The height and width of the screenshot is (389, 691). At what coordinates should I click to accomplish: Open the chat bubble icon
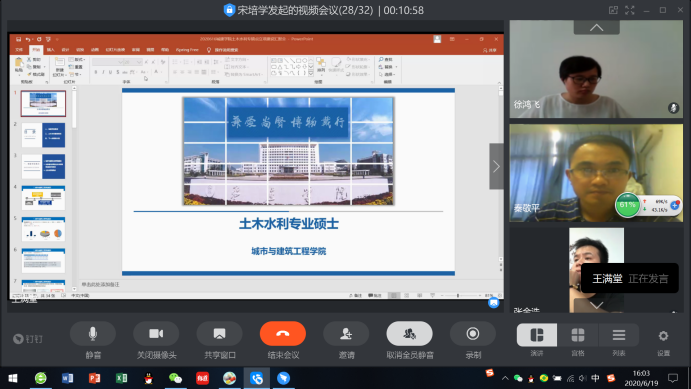[x=494, y=303]
